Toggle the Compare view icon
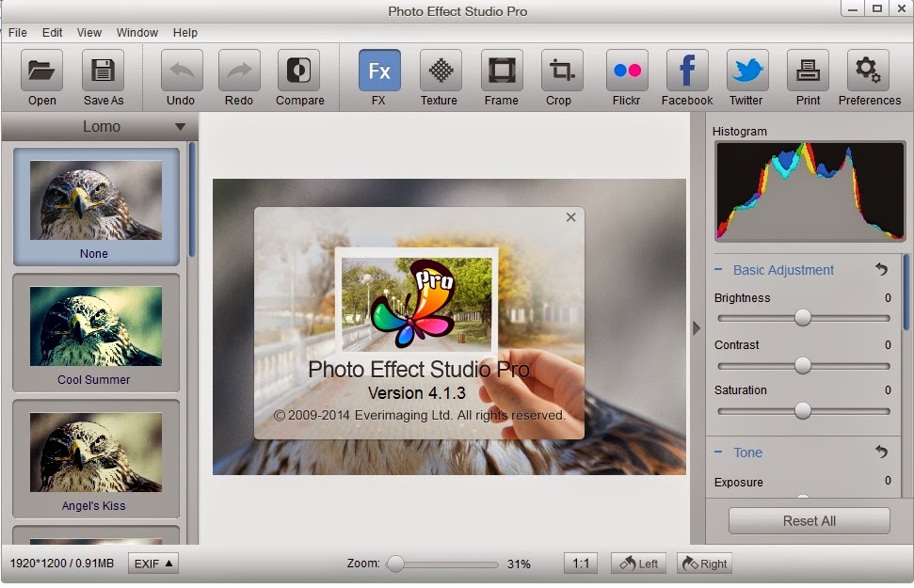Viewport: 914px width, 588px height. coord(299,71)
